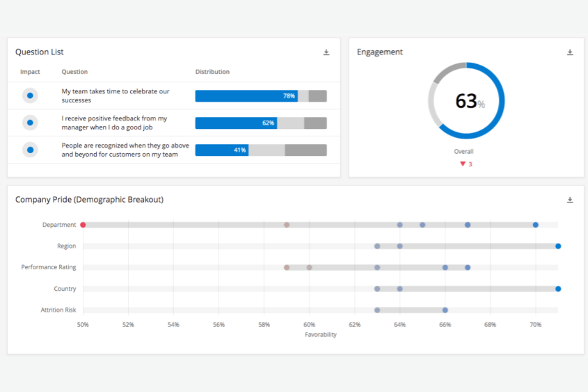This screenshot has height=392, width=588.
Task: Click the red decline arrow below Overall
Action: (463, 164)
